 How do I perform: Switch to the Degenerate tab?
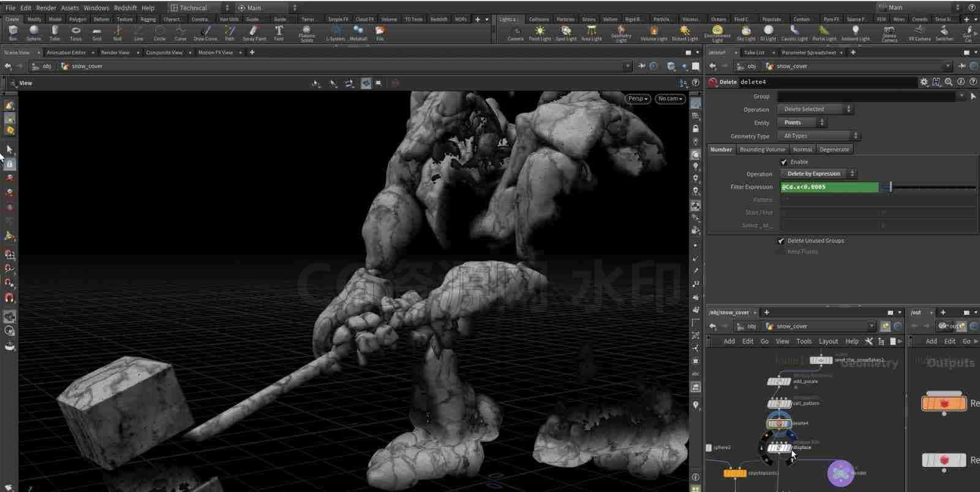point(834,149)
